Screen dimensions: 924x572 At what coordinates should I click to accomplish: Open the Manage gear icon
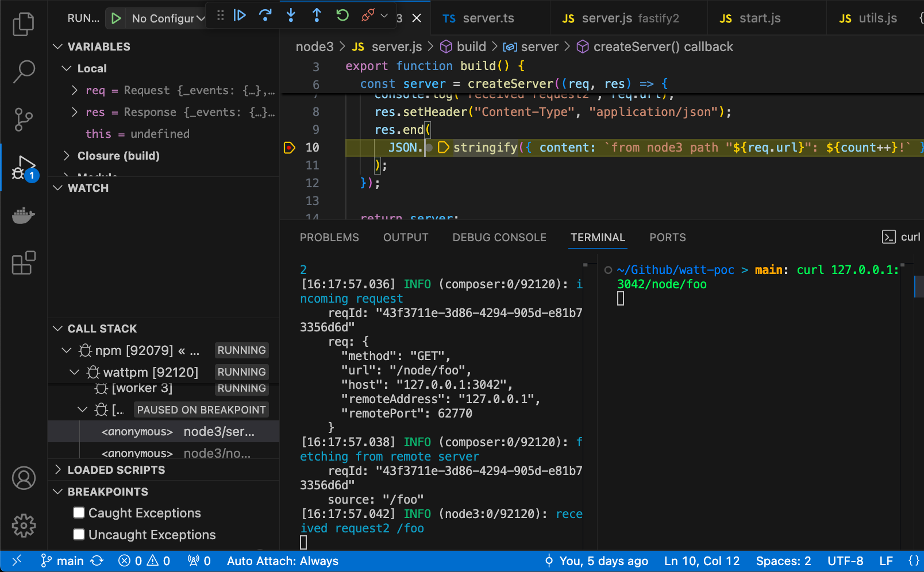pyautogui.click(x=24, y=525)
